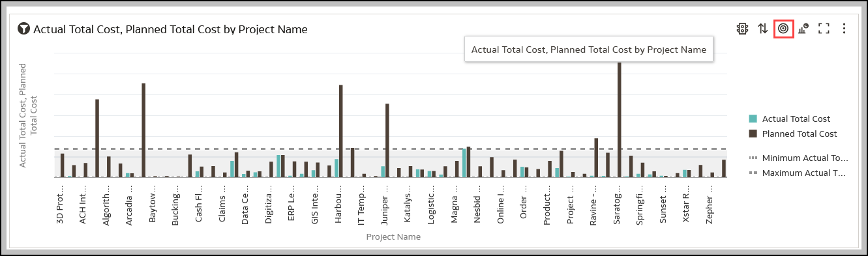Image resolution: width=868 pixels, height=256 pixels.
Task: Select the Planned Total Cost legend label
Action: pos(800,134)
